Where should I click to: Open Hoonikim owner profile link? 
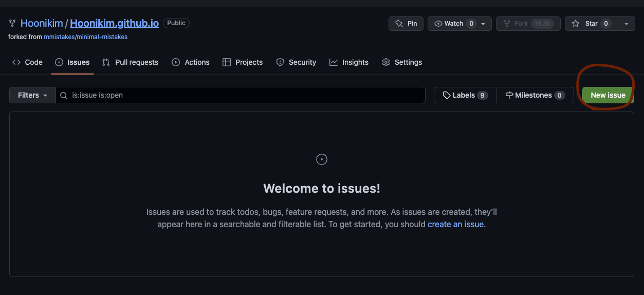[42, 23]
